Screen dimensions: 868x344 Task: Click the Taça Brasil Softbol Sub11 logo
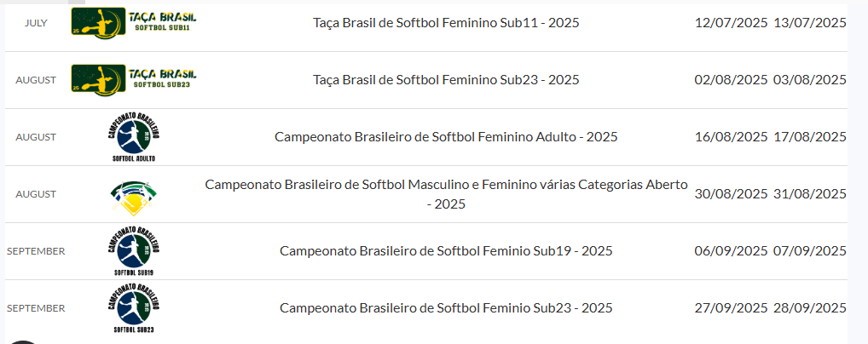133,21
